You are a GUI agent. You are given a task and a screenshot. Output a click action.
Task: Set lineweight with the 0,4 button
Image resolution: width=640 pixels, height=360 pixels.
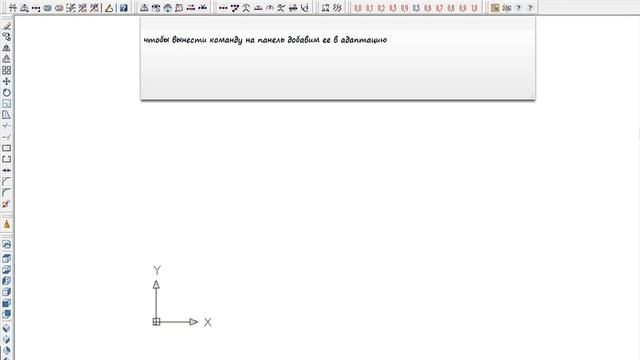[x=404, y=8]
